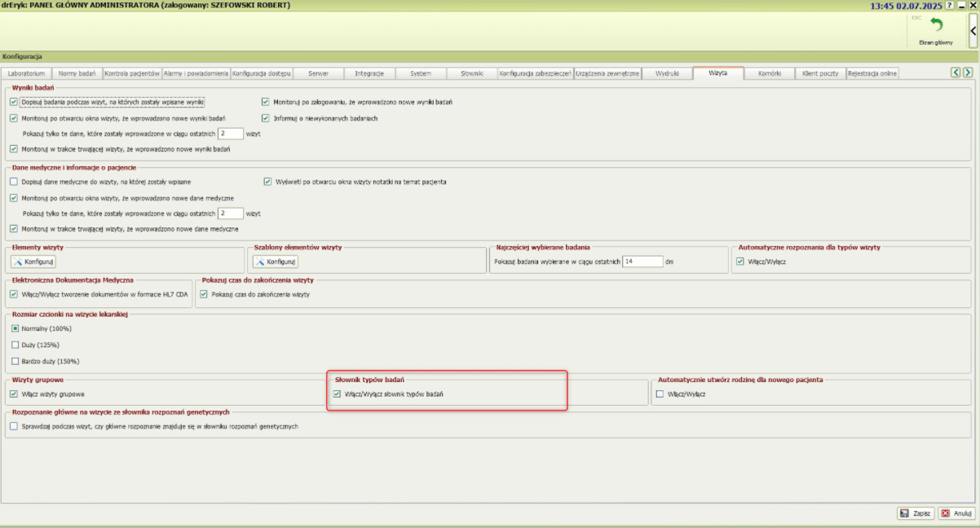Switch to the Laboratorium tab
The width and height of the screenshot is (980, 528).
[x=29, y=73]
